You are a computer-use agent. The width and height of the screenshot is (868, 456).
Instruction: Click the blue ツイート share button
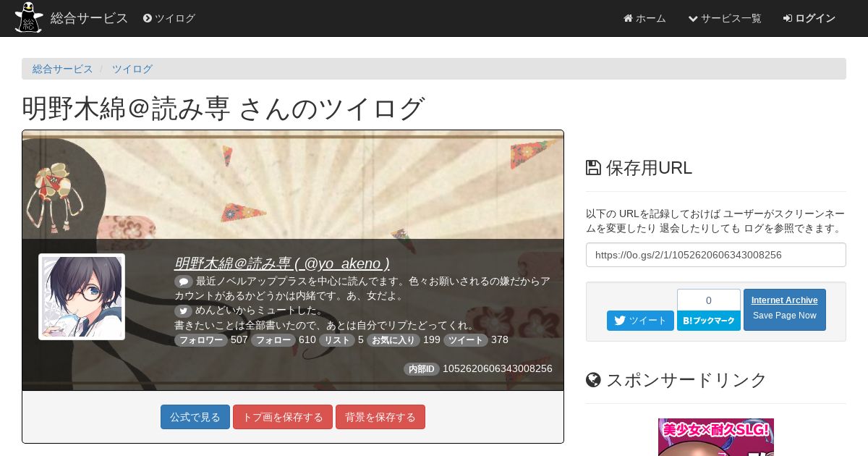[x=640, y=321]
